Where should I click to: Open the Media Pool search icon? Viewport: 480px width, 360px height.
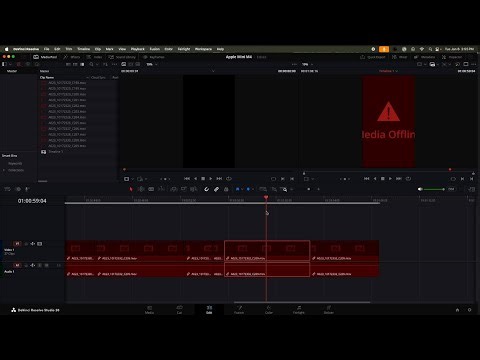coord(91,64)
